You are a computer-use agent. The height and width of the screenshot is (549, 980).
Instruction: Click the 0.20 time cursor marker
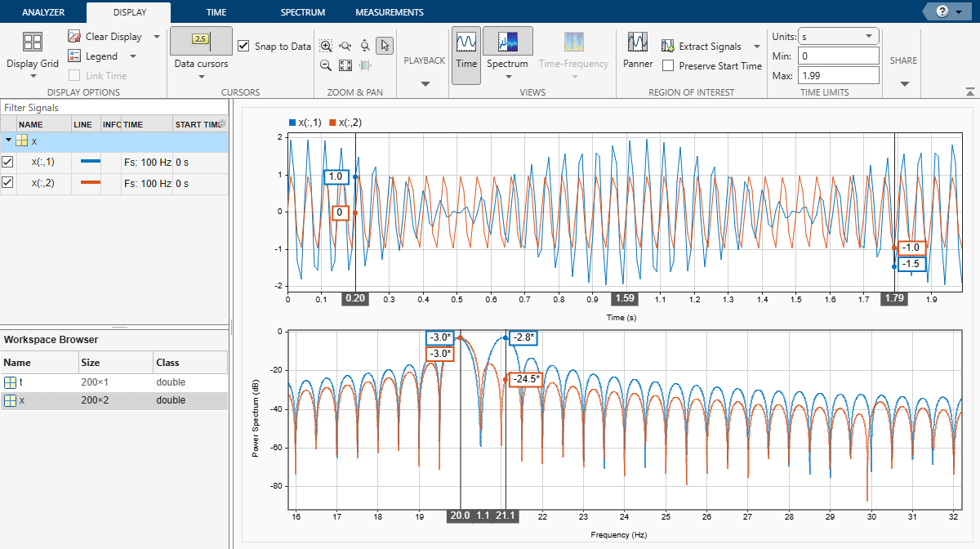click(x=355, y=299)
